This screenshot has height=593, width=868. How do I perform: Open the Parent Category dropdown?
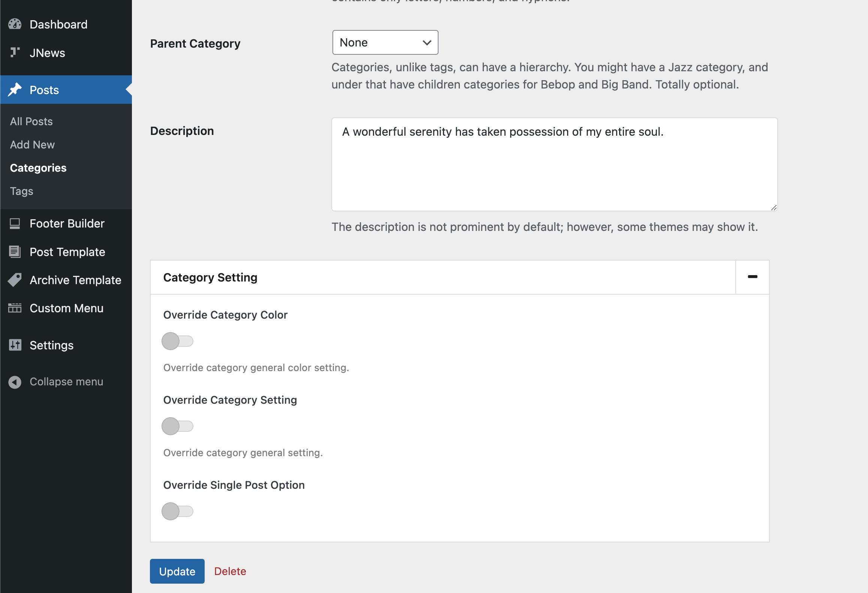385,43
